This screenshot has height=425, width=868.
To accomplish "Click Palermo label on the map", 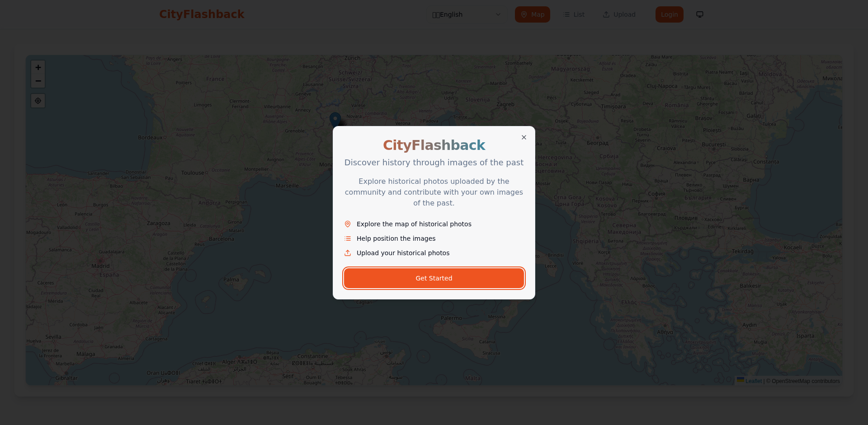I will click(x=452, y=318).
